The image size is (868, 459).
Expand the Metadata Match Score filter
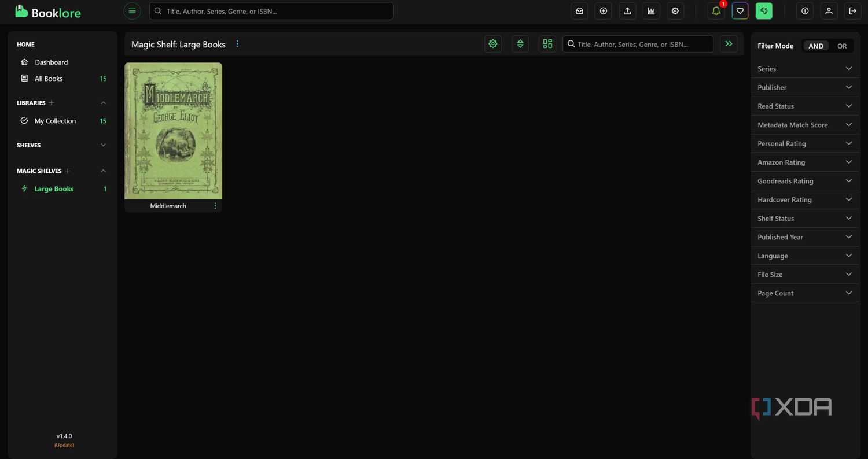(x=805, y=125)
